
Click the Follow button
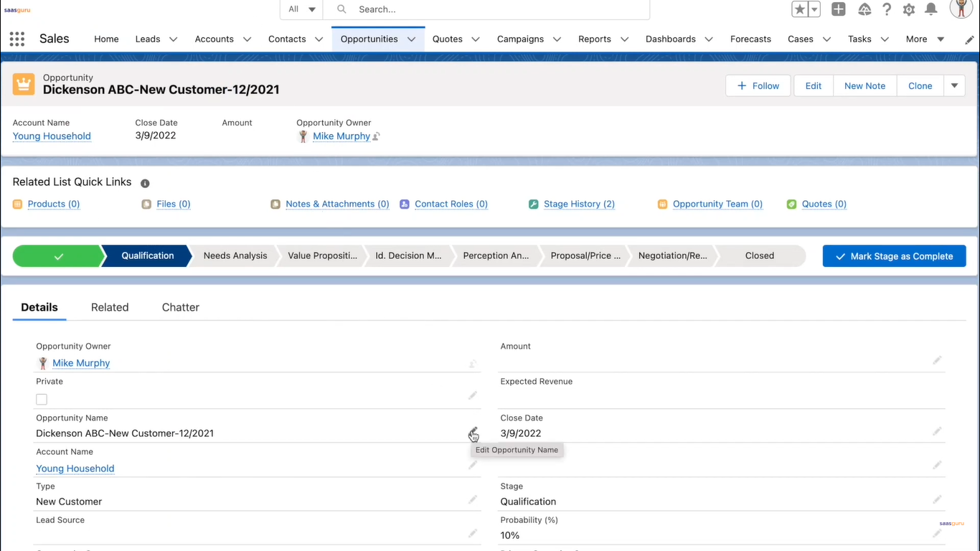(758, 85)
